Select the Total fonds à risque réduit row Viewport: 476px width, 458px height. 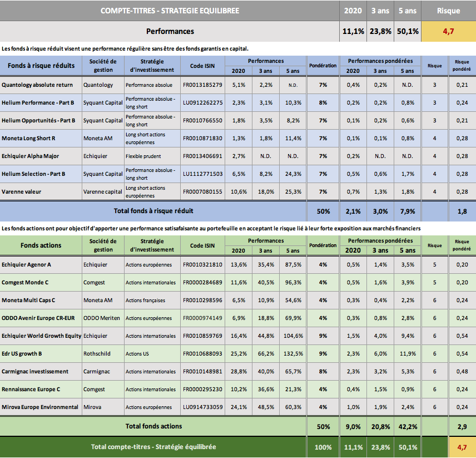point(153,211)
